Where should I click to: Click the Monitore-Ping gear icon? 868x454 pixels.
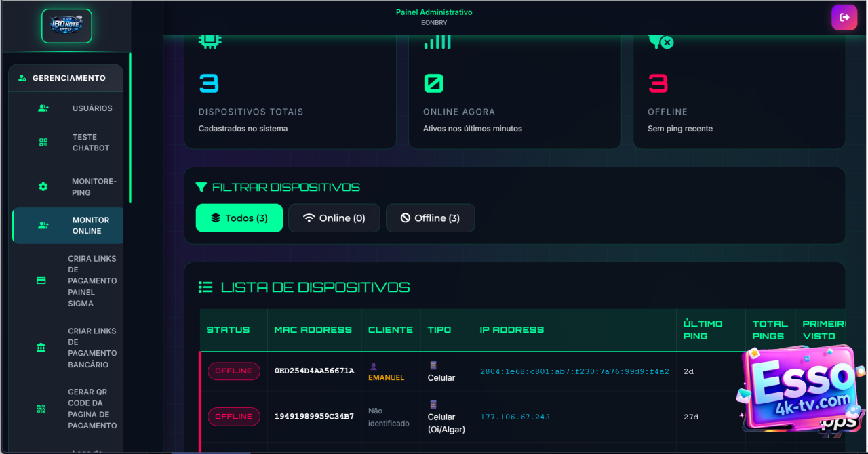pos(43,187)
